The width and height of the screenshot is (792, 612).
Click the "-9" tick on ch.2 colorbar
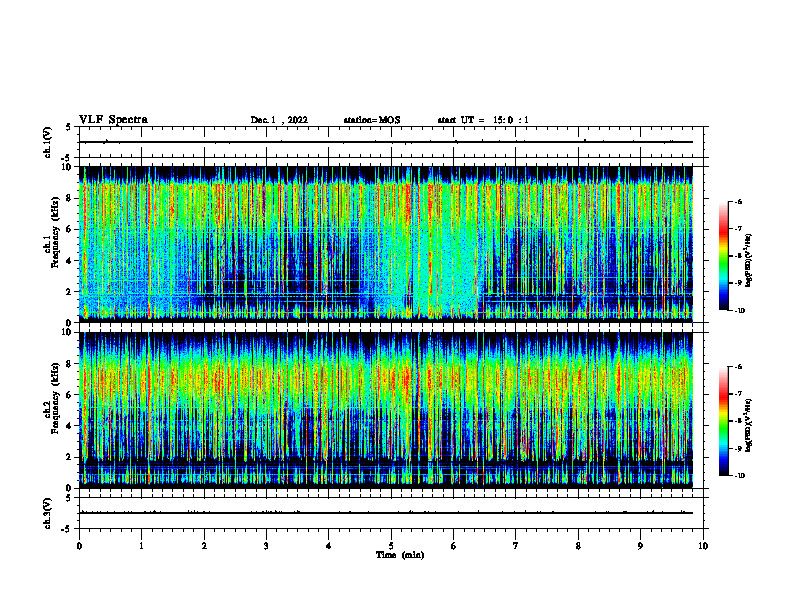click(738, 448)
